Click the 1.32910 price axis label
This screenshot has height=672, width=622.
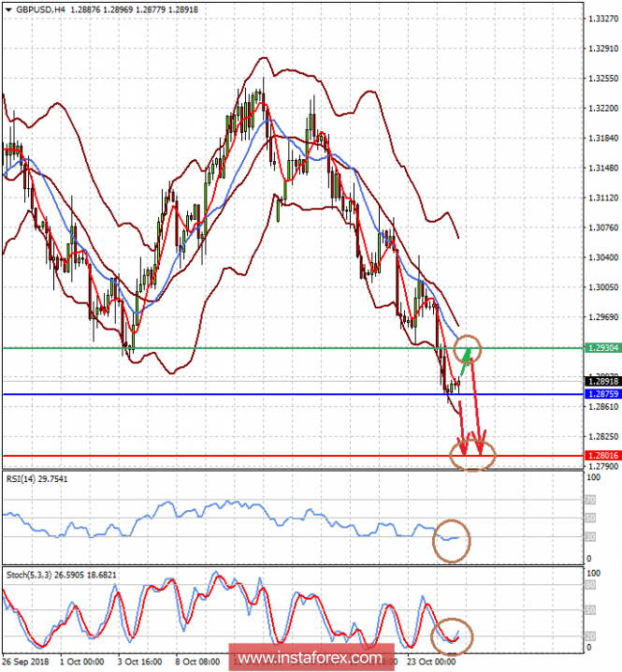603,49
